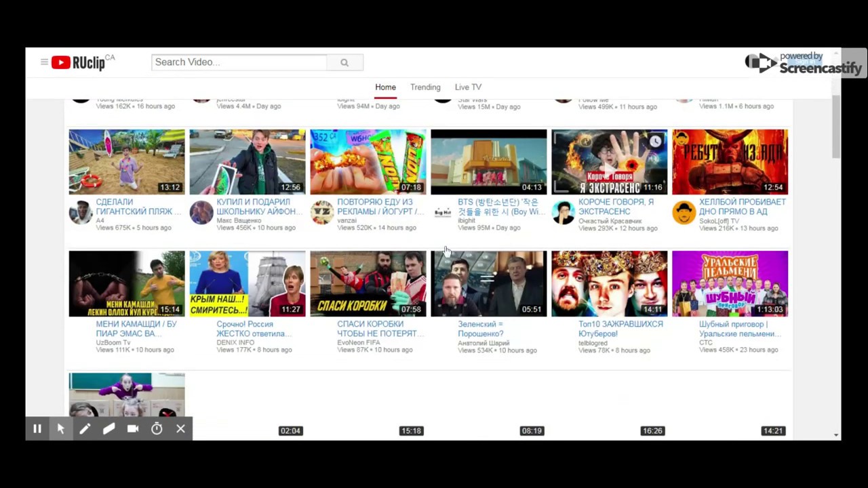Screen dimensions: 868x488
Task: Open the BTS 04:13 video thumbnail
Action: point(489,162)
